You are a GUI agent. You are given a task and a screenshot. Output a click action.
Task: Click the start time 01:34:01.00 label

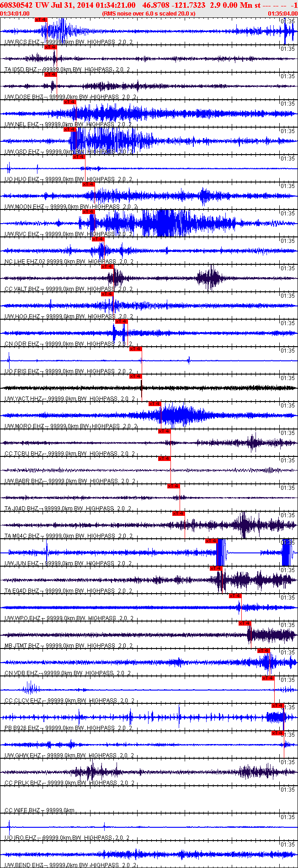[15, 14]
